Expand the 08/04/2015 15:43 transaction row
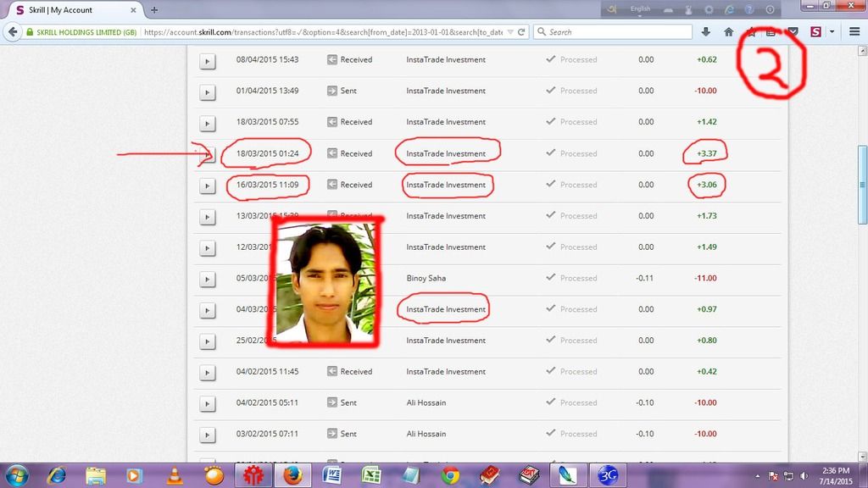Image resolution: width=868 pixels, height=488 pixels. click(x=207, y=61)
